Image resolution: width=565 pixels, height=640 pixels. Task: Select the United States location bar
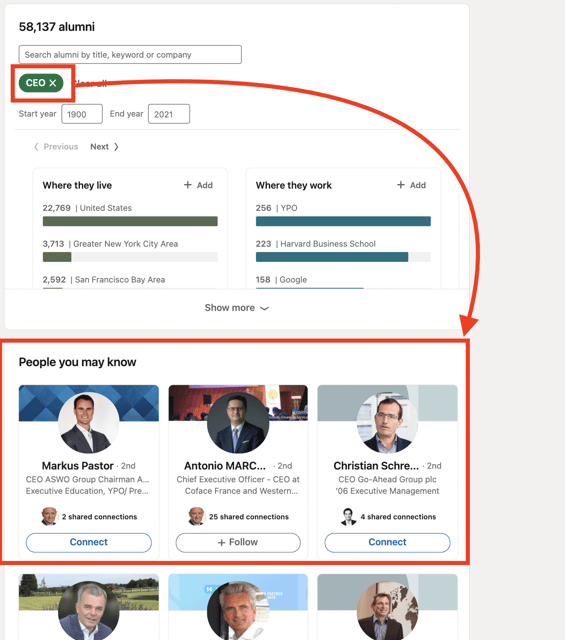(130, 221)
